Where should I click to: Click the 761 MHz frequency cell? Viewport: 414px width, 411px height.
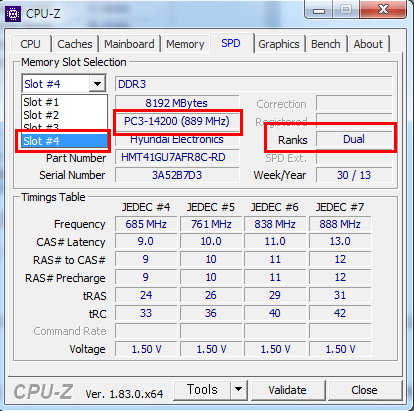(211, 224)
